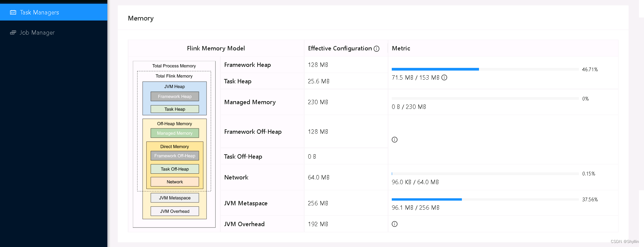Click the info icon in JVM Overhead row
644x247 pixels.
pos(395,224)
